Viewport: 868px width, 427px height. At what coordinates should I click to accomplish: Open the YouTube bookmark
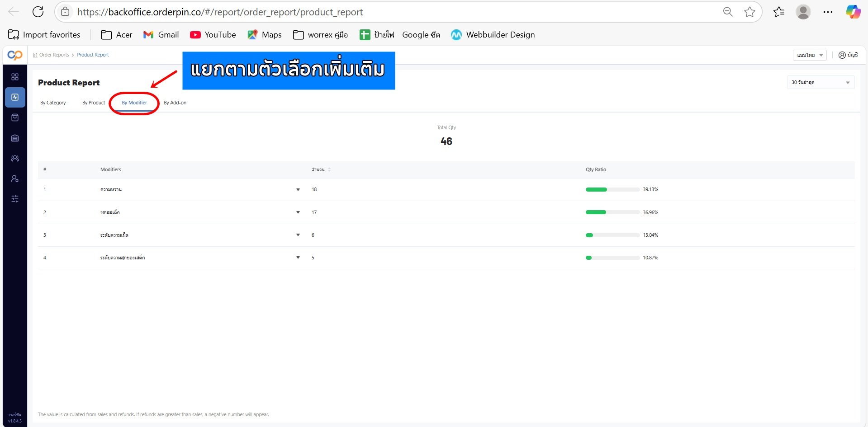pyautogui.click(x=213, y=35)
